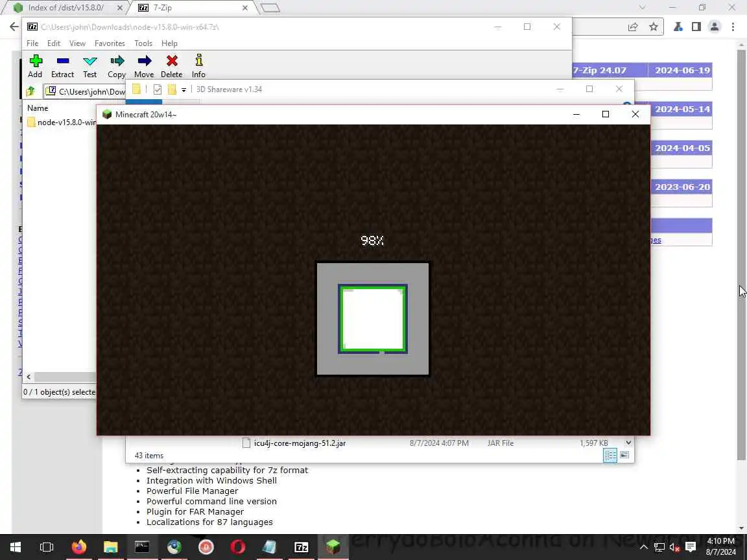Open Task View on the taskbar
This screenshot has width=747, height=560.
(47, 547)
